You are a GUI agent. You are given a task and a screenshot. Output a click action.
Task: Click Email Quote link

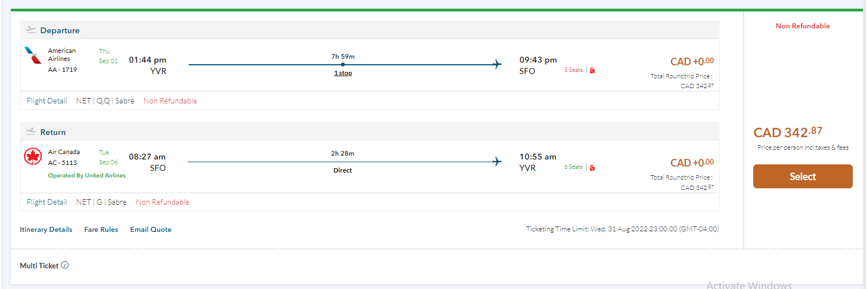click(x=151, y=230)
